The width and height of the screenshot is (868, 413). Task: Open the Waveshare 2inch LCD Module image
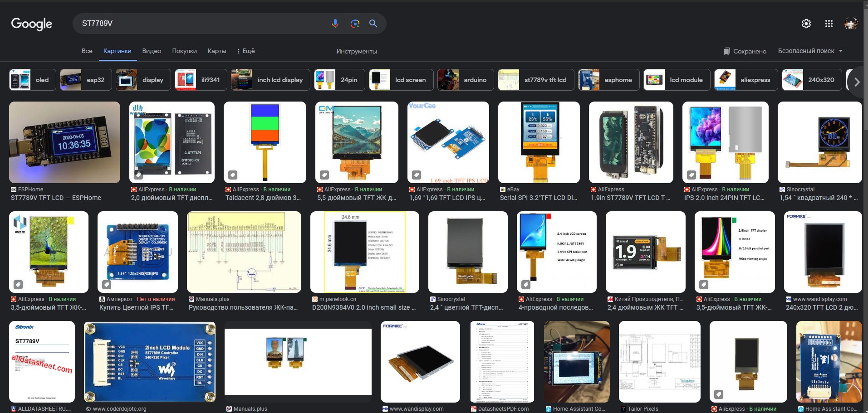150,362
